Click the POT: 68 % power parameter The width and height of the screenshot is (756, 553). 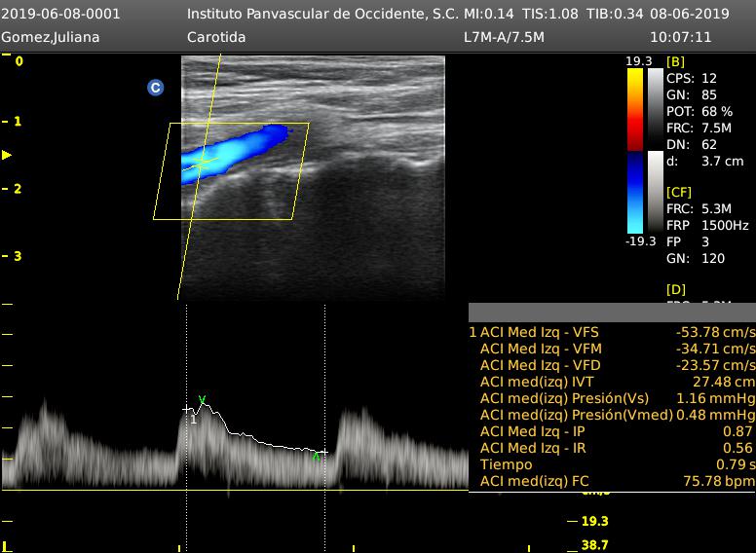tap(699, 111)
